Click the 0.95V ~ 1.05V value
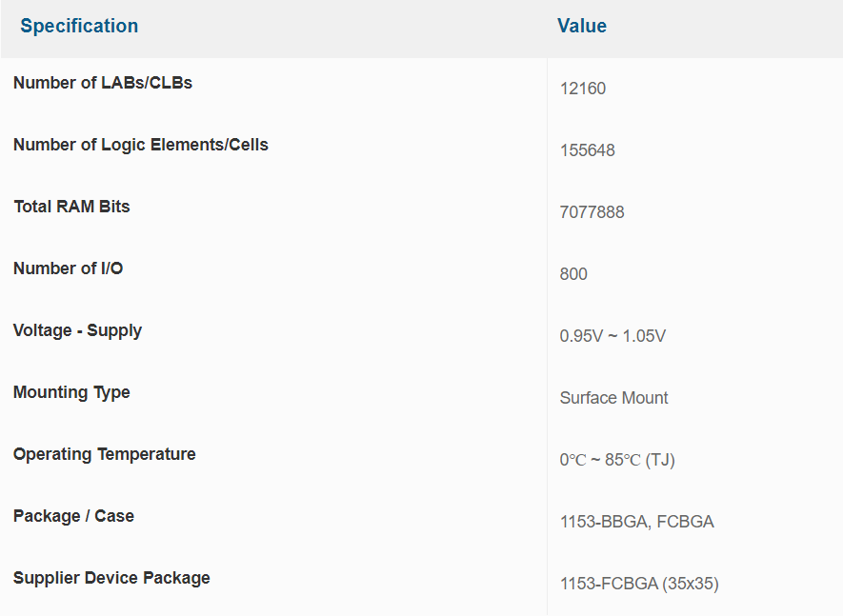The height and width of the screenshot is (616, 843). click(612, 336)
